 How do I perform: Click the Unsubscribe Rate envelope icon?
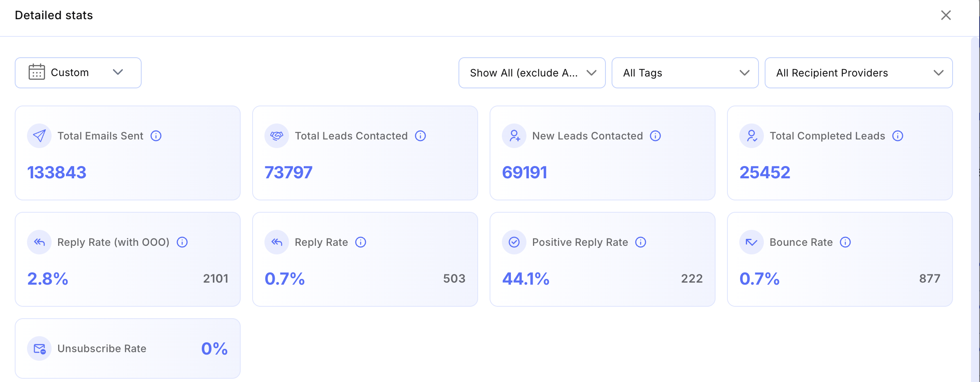(x=39, y=348)
